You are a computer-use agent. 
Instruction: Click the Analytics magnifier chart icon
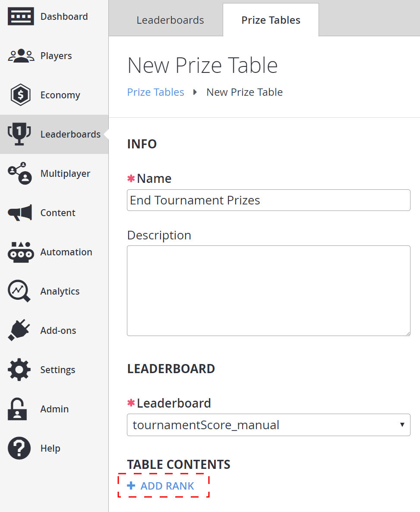tap(19, 291)
